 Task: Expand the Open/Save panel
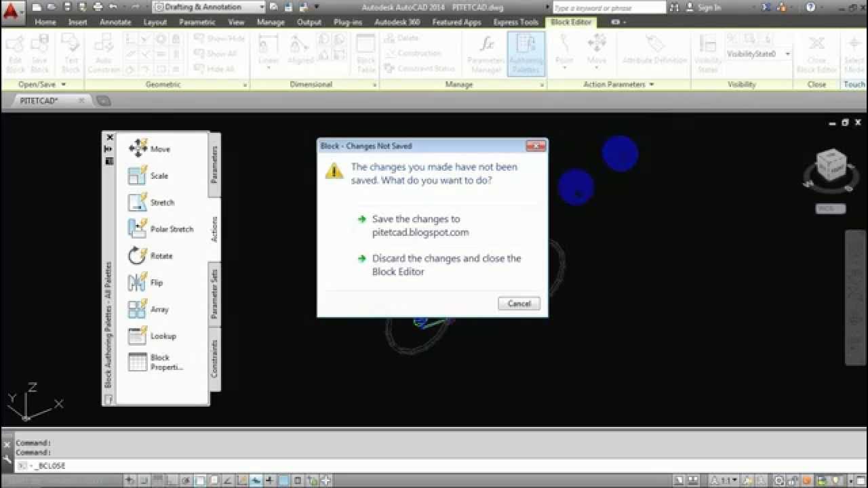pyautogui.click(x=42, y=85)
